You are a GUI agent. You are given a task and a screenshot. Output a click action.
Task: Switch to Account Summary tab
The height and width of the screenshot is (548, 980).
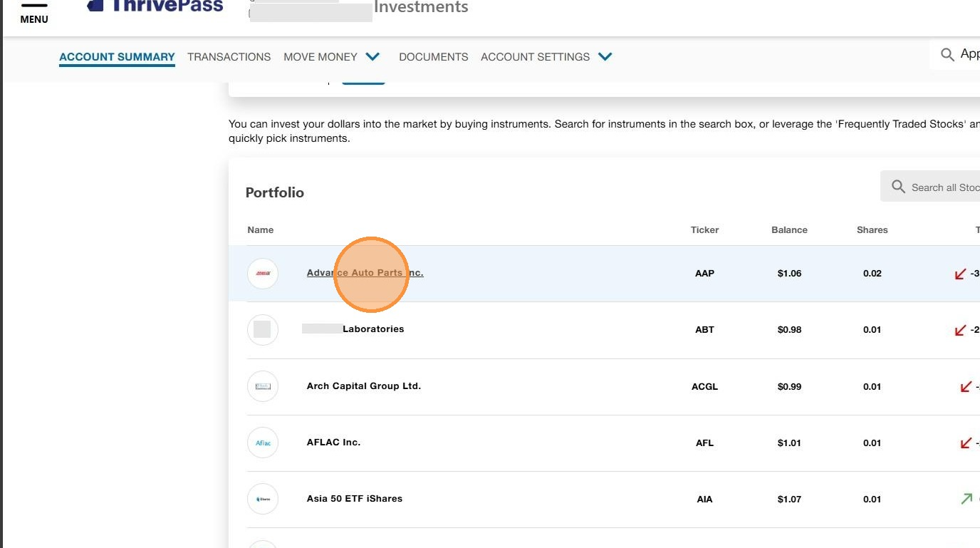click(117, 57)
